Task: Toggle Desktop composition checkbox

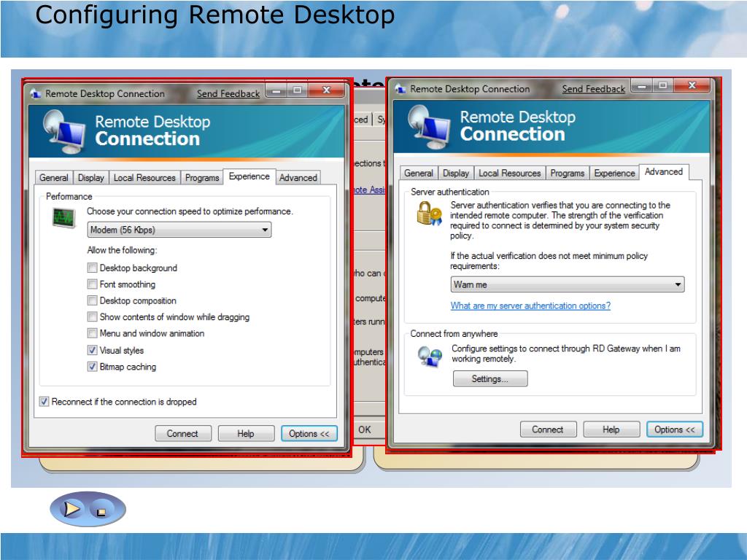Action: 93,300
